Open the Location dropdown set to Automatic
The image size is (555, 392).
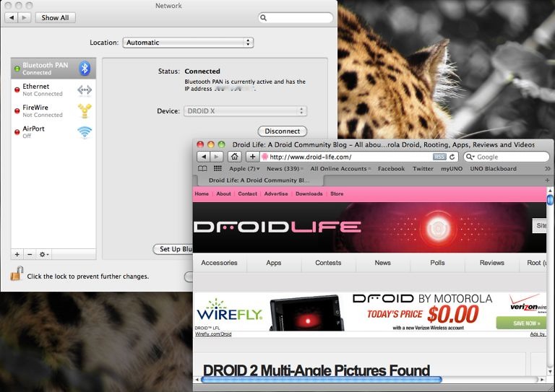[188, 43]
